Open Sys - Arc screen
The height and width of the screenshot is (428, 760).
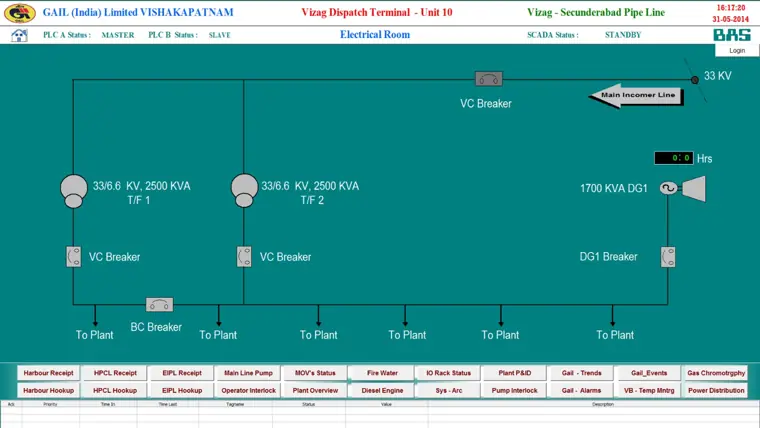[x=448, y=391]
